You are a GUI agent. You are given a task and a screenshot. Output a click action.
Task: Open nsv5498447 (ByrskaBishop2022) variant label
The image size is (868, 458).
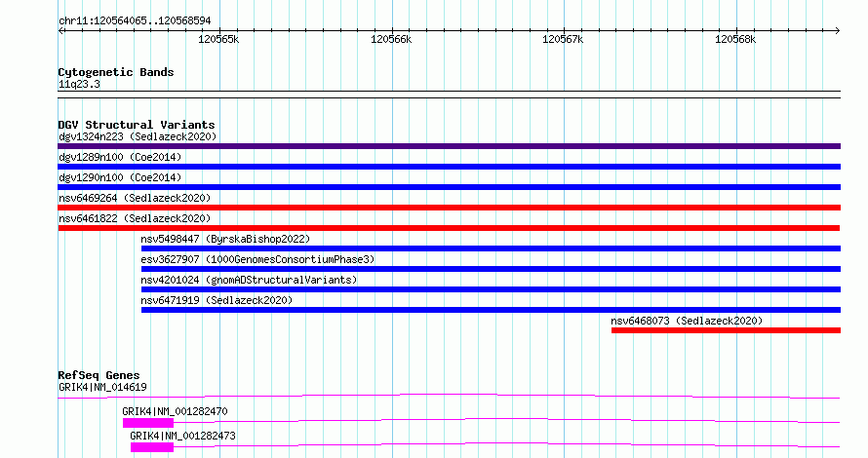[x=225, y=239]
